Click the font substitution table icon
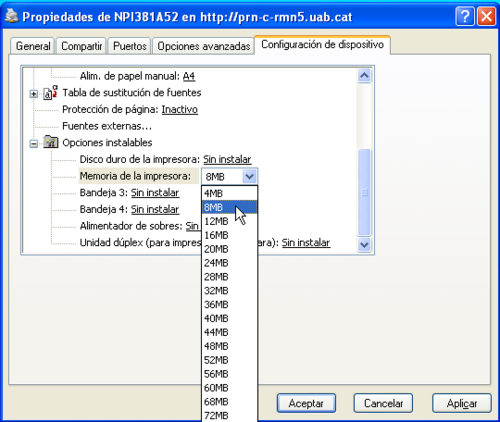This screenshot has width=500, height=422. (51, 93)
